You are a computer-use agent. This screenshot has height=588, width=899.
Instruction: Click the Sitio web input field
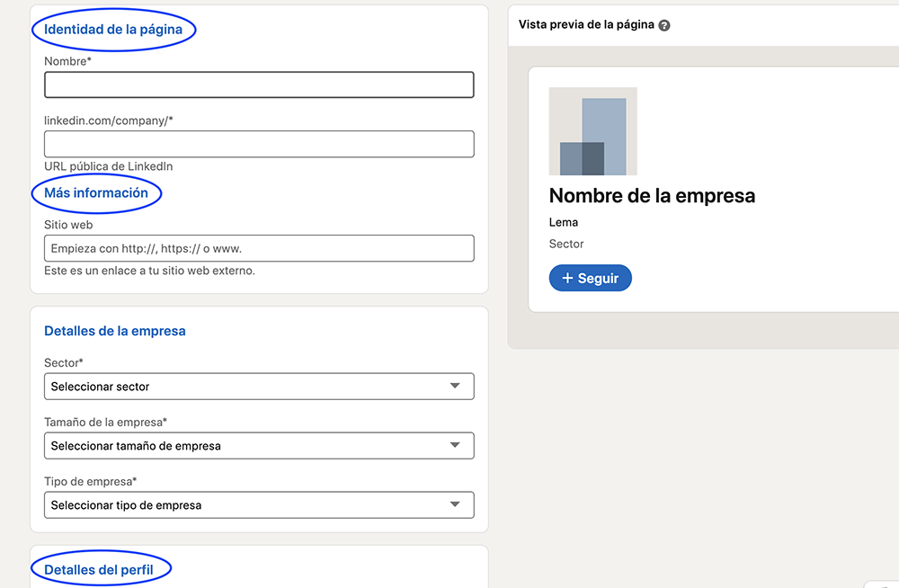(x=259, y=248)
